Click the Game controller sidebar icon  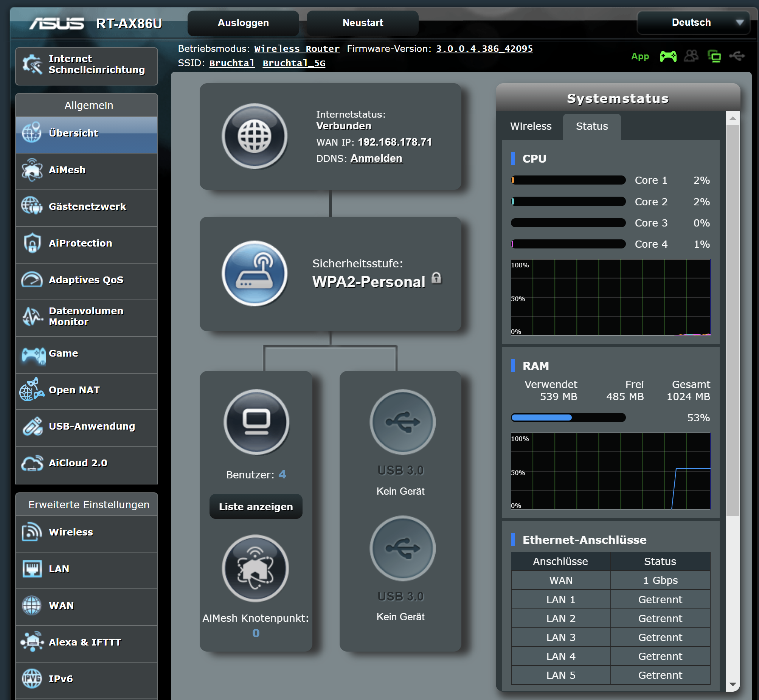(34, 355)
